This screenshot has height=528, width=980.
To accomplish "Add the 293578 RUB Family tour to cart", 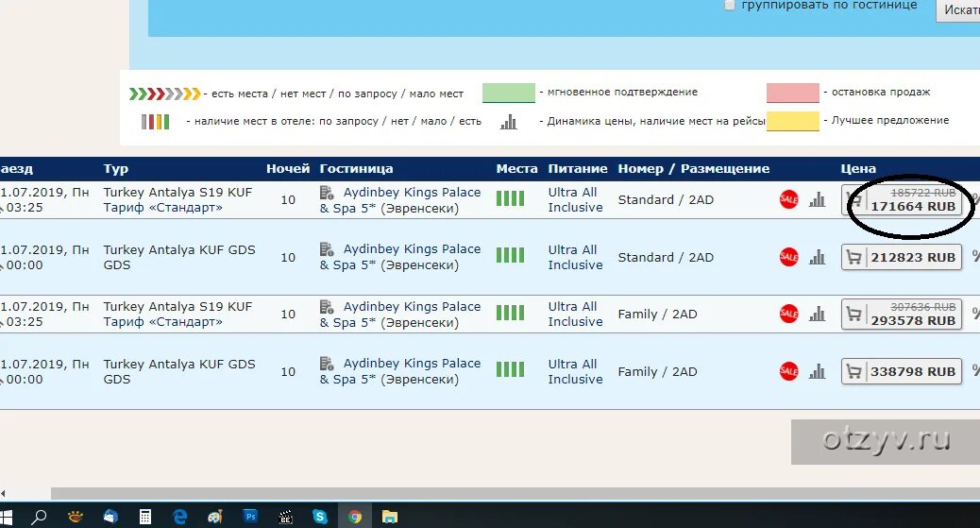I will (902, 314).
